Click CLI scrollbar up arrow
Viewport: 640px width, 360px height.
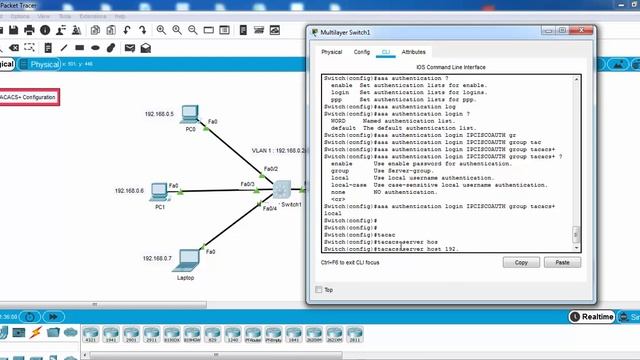(576, 79)
